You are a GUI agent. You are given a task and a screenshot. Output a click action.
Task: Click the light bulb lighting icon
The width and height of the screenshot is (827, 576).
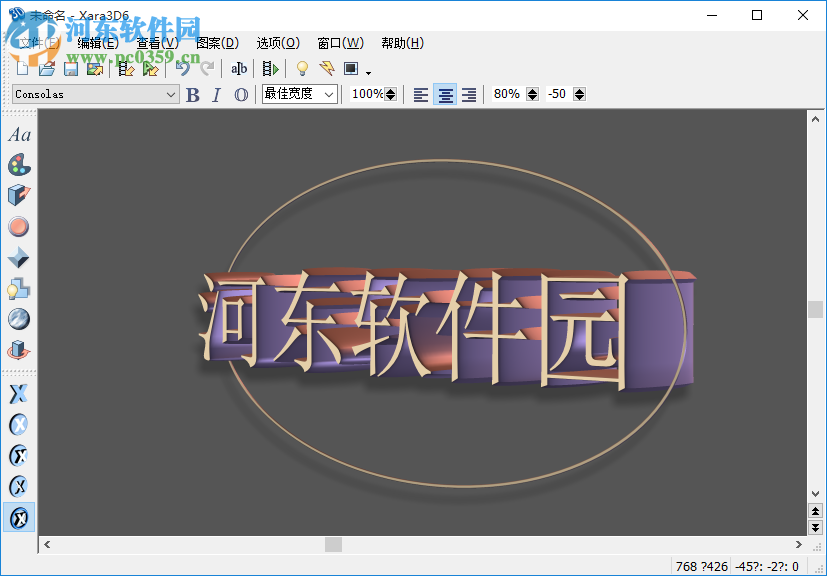303,69
